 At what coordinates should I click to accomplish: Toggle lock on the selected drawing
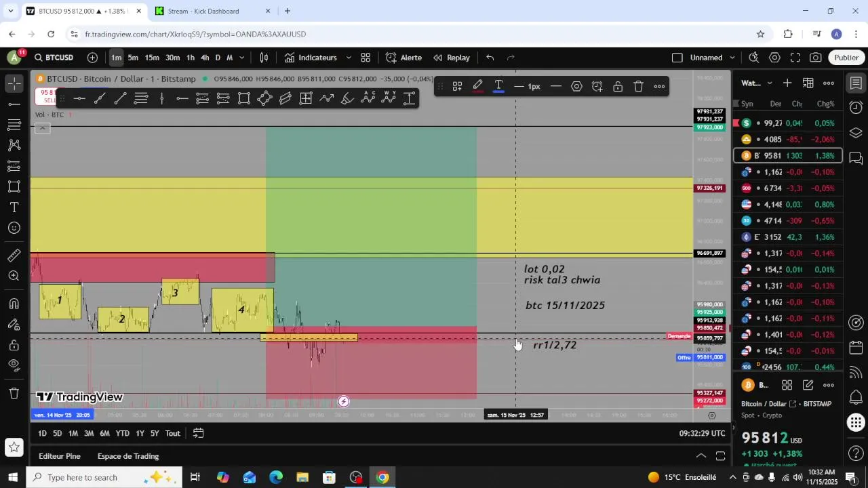point(618,87)
